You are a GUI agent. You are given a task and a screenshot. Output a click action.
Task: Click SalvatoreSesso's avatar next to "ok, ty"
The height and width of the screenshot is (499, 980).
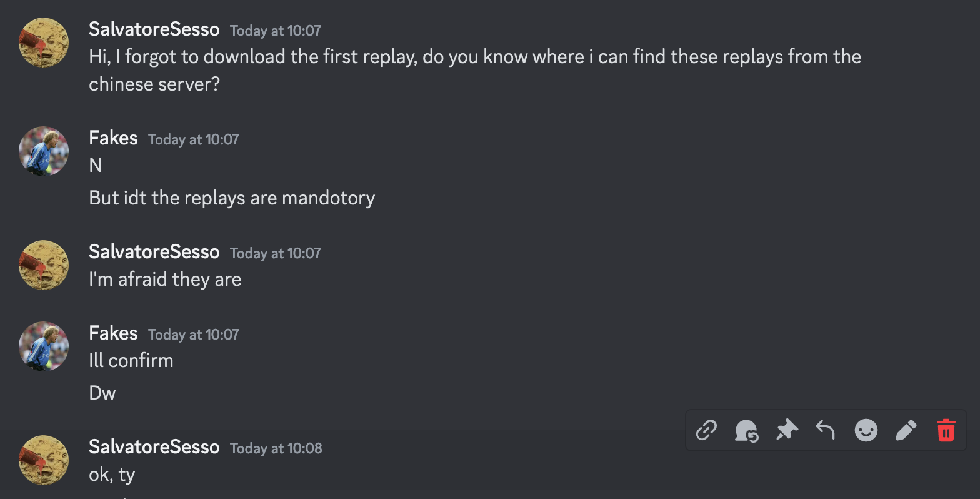44,460
